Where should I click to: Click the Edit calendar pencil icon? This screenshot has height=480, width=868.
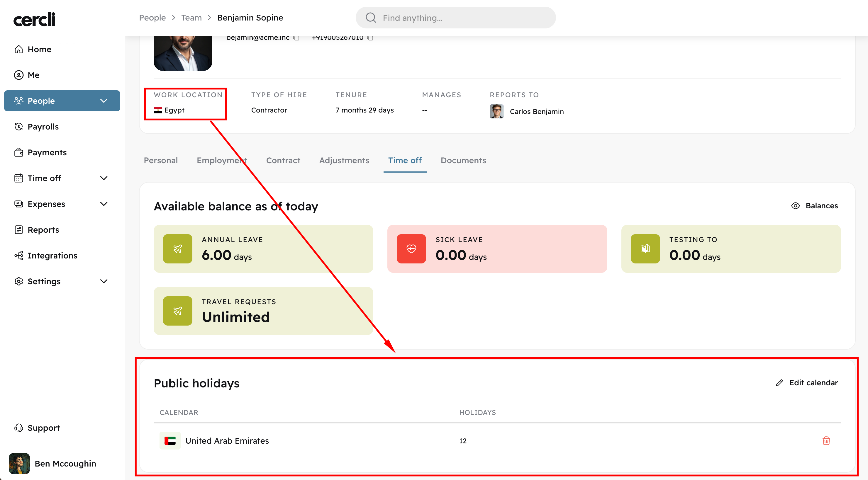click(x=779, y=383)
